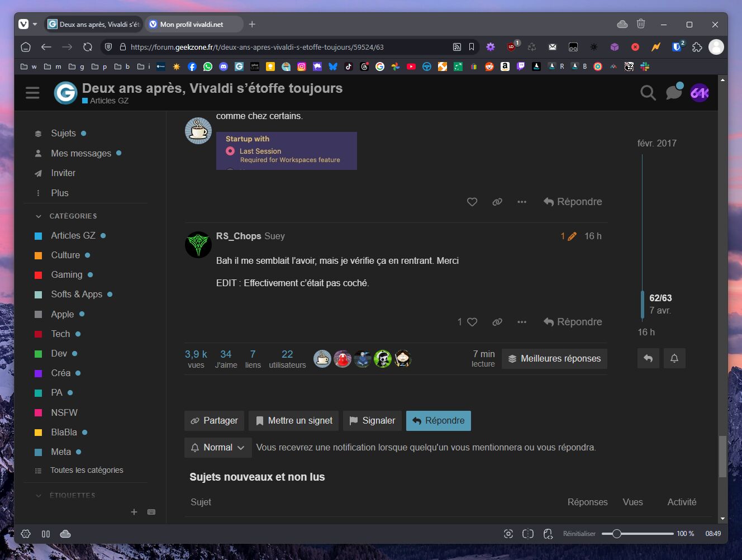Open Vivaldi settings gear in status bar
Viewport: 742px width, 560px height.
coord(26,534)
